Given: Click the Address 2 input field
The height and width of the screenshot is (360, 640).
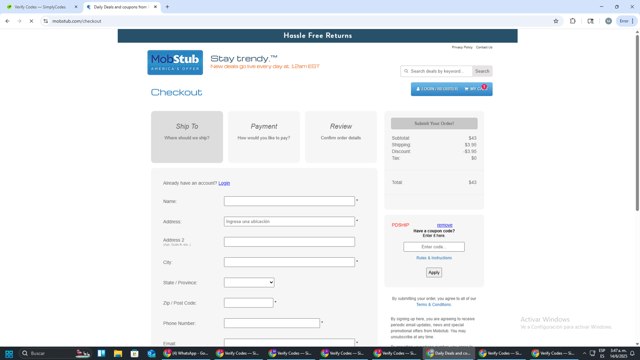Looking at the screenshot, I should [x=289, y=242].
